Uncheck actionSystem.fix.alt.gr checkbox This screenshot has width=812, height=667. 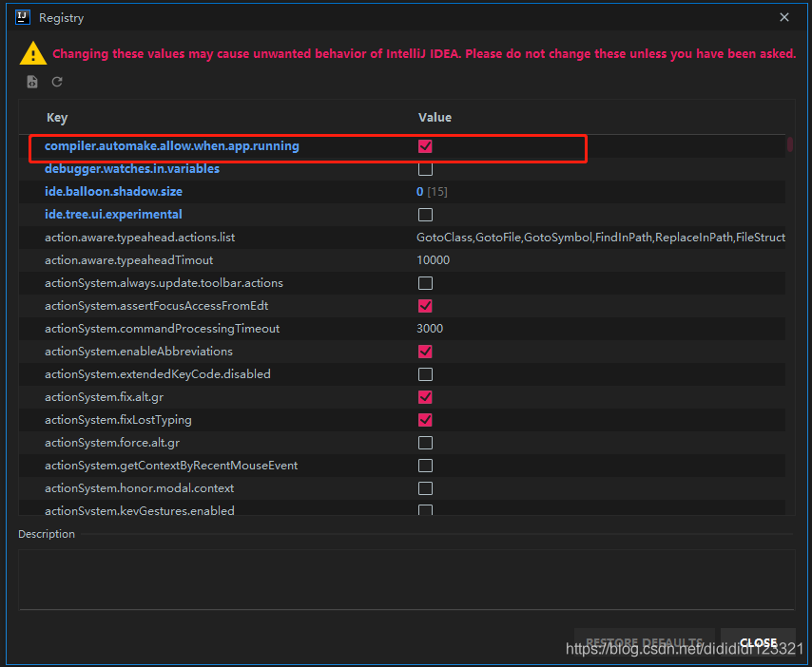(x=425, y=397)
